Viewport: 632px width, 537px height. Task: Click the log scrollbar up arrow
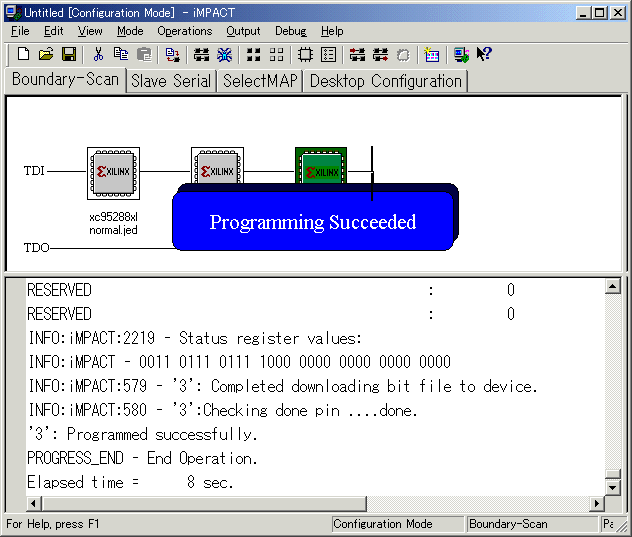point(612,287)
